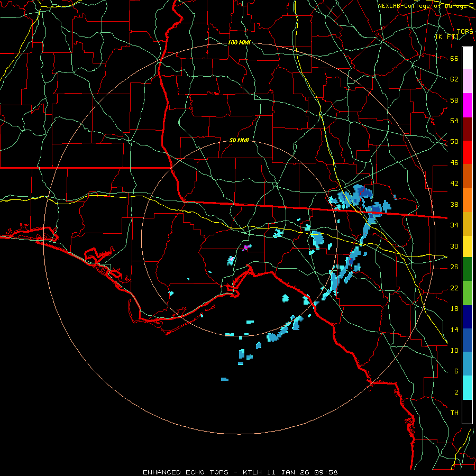
Task: Click the cyan 6 kft legend color
Action: 467,388
